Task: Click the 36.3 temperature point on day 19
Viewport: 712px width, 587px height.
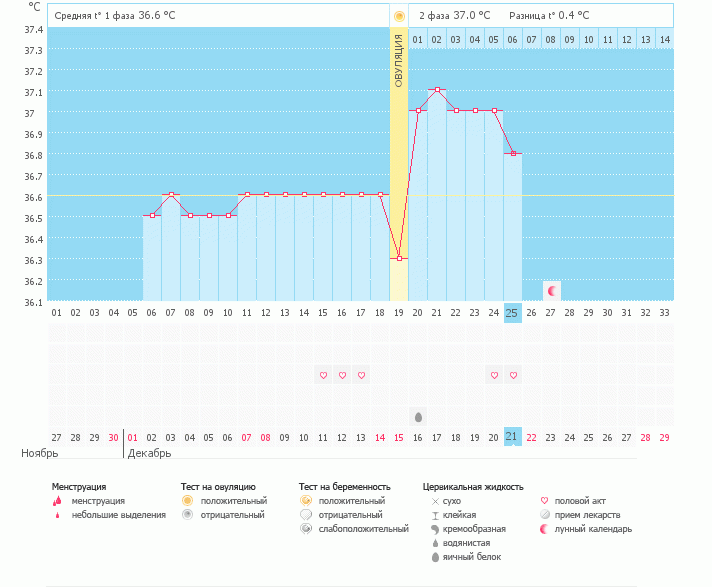Action: pos(399,258)
